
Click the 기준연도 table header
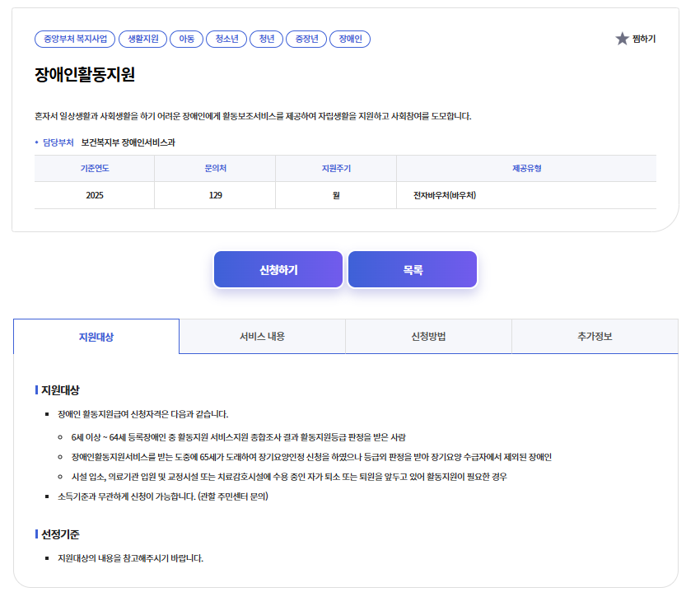94,169
